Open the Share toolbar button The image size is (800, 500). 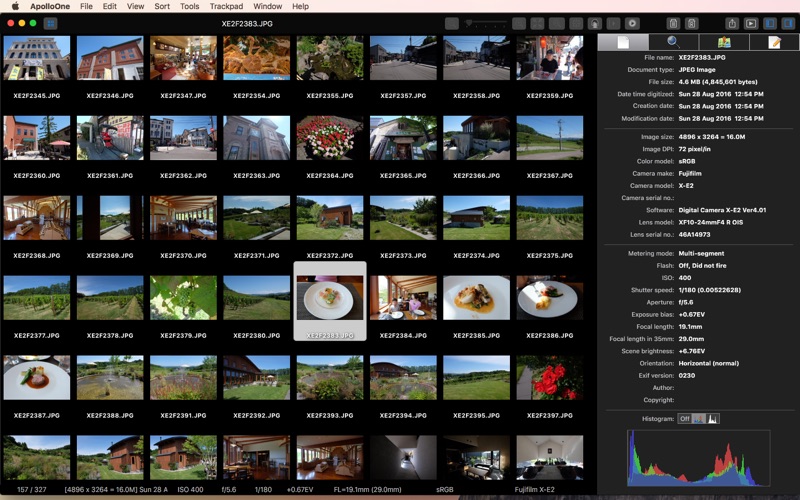(x=732, y=22)
